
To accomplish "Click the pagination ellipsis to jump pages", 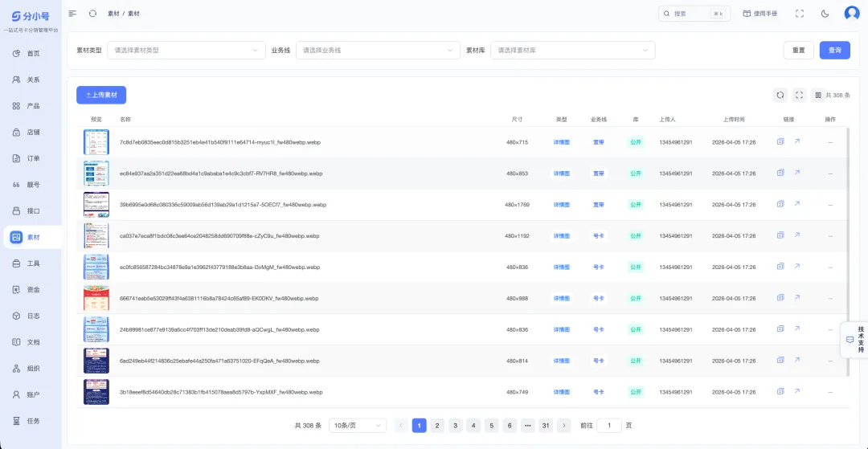I will (527, 425).
